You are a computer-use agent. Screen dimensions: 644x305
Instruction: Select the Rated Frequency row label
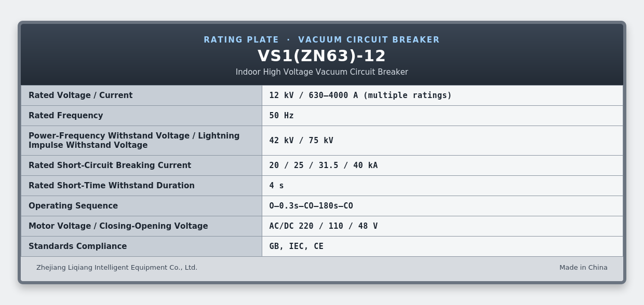tap(66, 116)
